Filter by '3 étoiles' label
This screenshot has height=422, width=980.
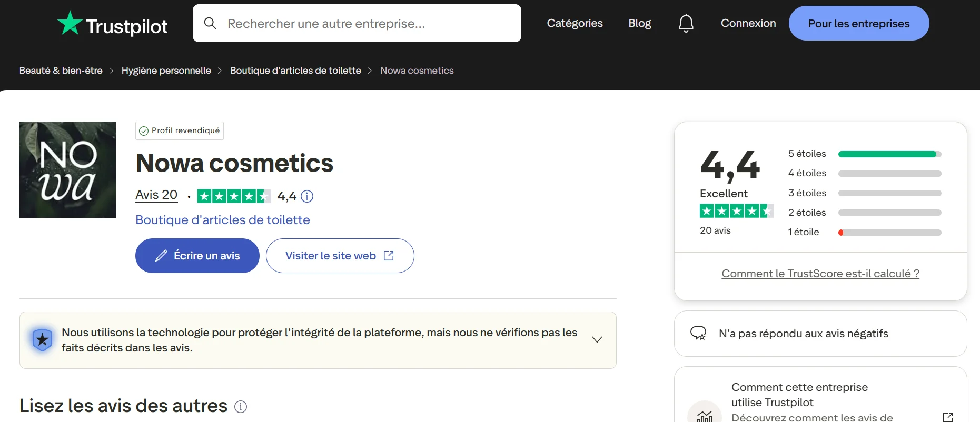coord(807,193)
